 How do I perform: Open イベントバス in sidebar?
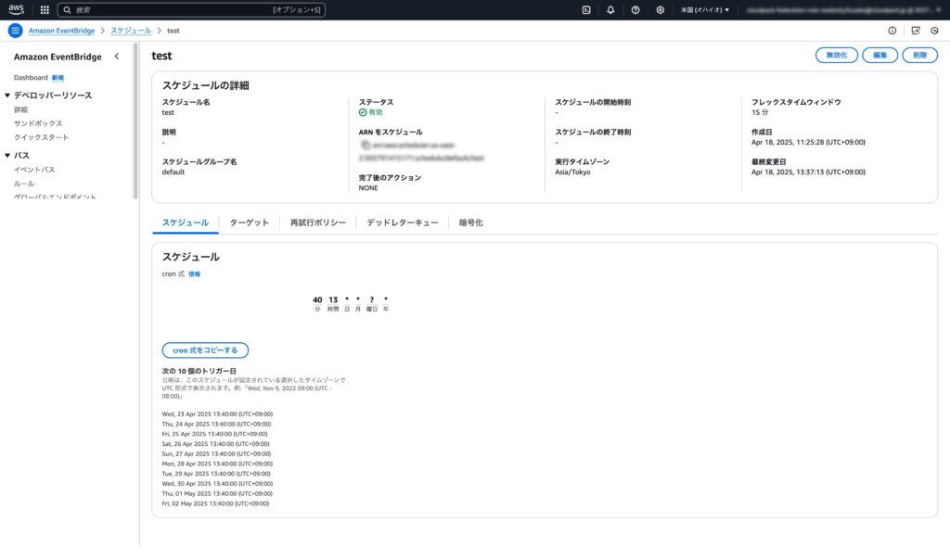point(34,170)
